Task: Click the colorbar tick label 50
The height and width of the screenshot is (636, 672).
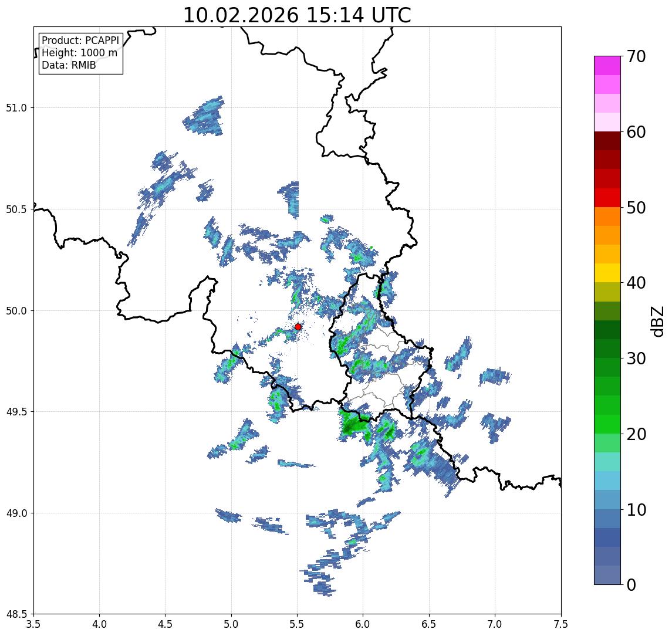Action: click(x=636, y=208)
